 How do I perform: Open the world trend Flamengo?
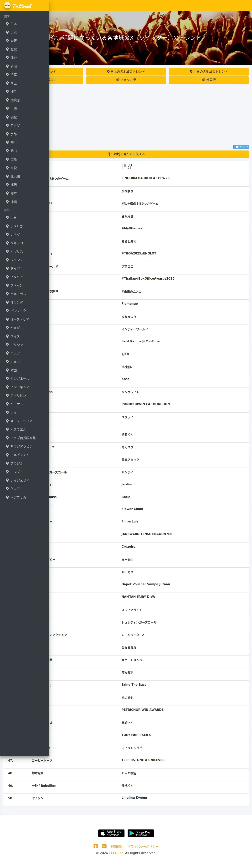(x=130, y=304)
